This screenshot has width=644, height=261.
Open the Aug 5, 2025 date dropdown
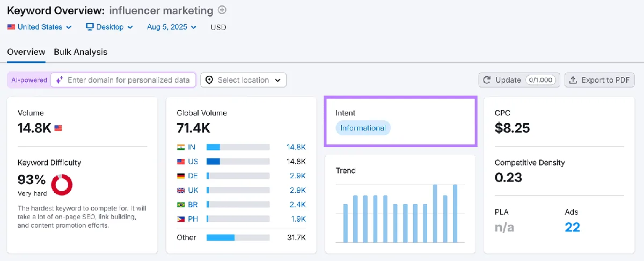pyautogui.click(x=172, y=27)
